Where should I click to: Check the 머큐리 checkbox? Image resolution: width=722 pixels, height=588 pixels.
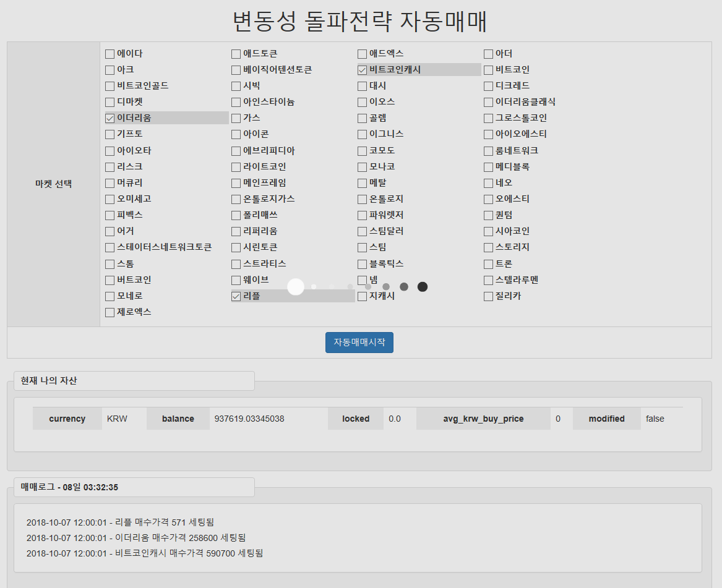[x=110, y=183]
